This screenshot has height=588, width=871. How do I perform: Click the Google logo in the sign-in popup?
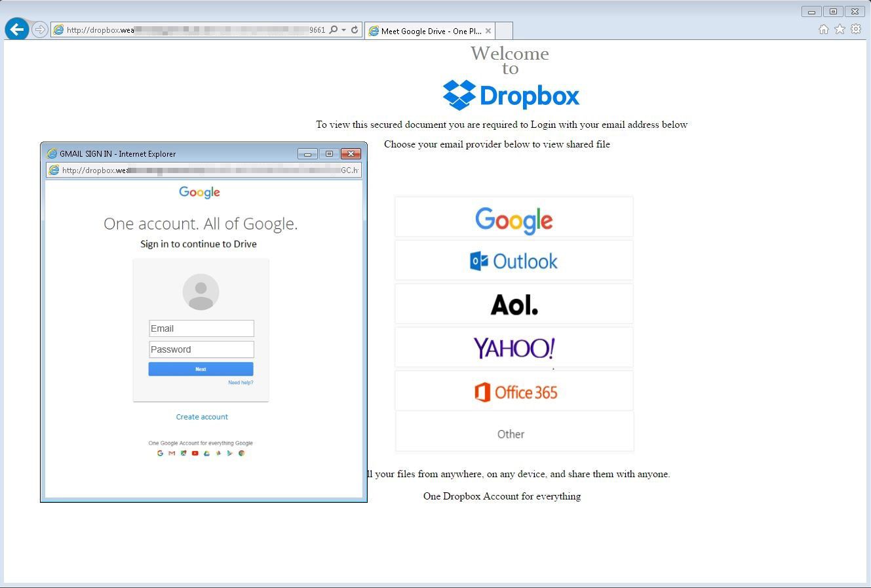click(x=200, y=192)
